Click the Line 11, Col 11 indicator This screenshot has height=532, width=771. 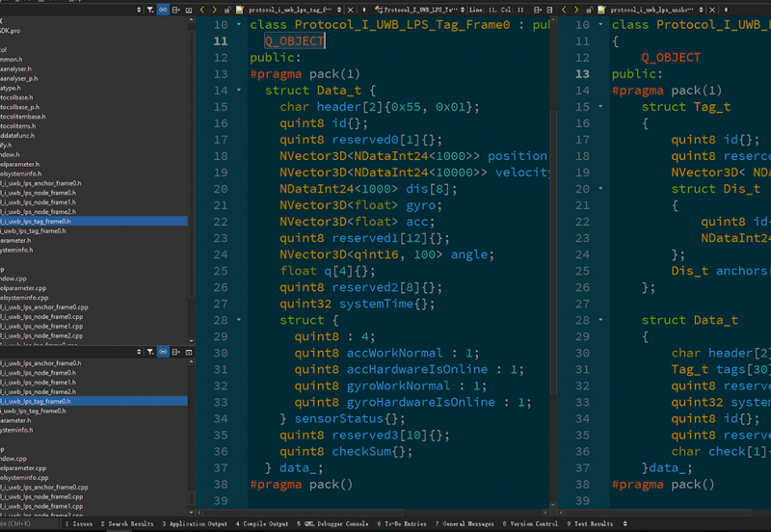pyautogui.click(x=496, y=10)
